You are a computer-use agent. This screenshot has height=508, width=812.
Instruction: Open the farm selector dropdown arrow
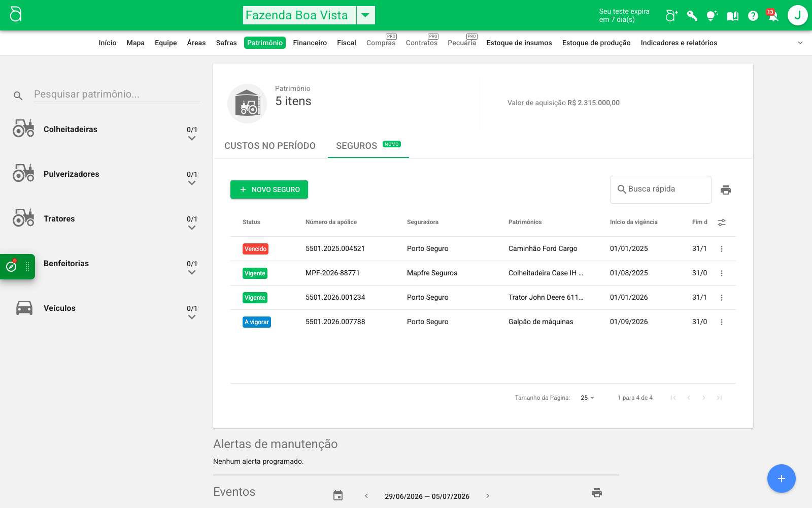[x=365, y=15]
